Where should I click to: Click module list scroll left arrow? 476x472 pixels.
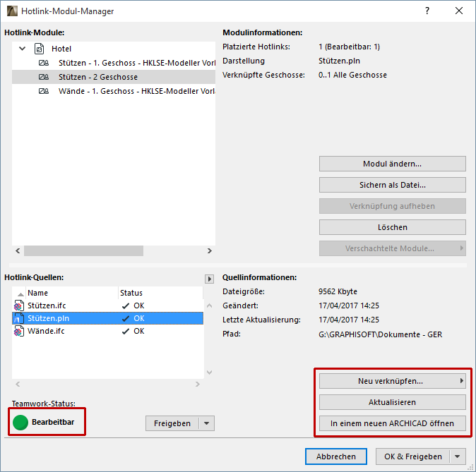coord(18,251)
